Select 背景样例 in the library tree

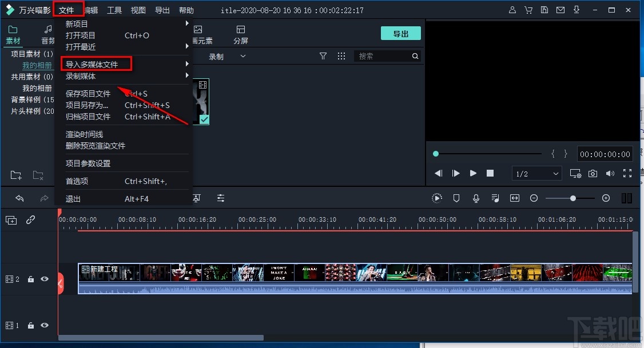coord(32,99)
